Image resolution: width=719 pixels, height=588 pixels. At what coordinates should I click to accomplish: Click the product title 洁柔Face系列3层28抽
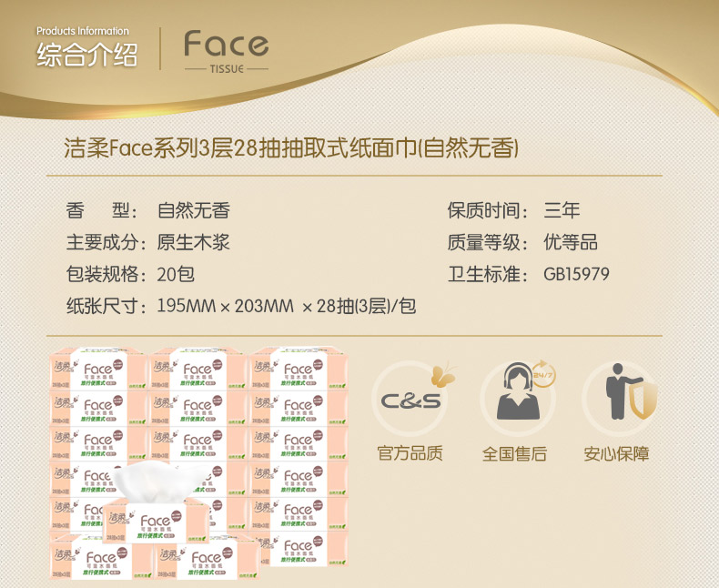coord(291,148)
